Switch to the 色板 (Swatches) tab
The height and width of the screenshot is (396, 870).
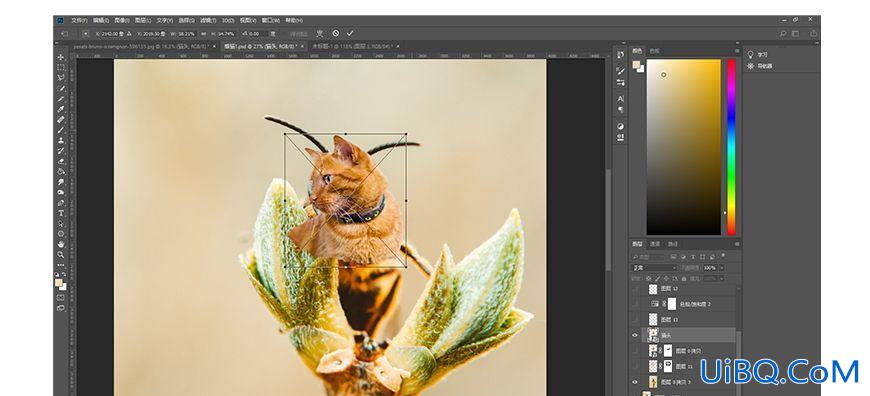(655, 50)
